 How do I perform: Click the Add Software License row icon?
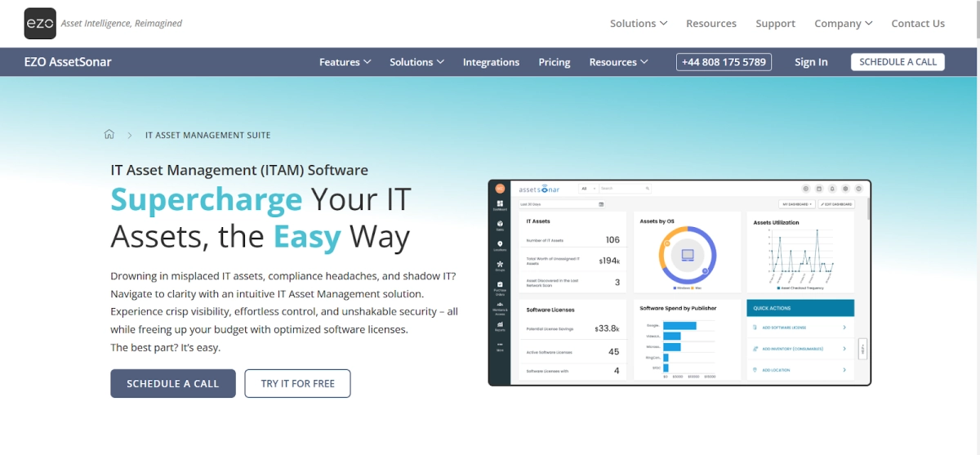coord(755,328)
